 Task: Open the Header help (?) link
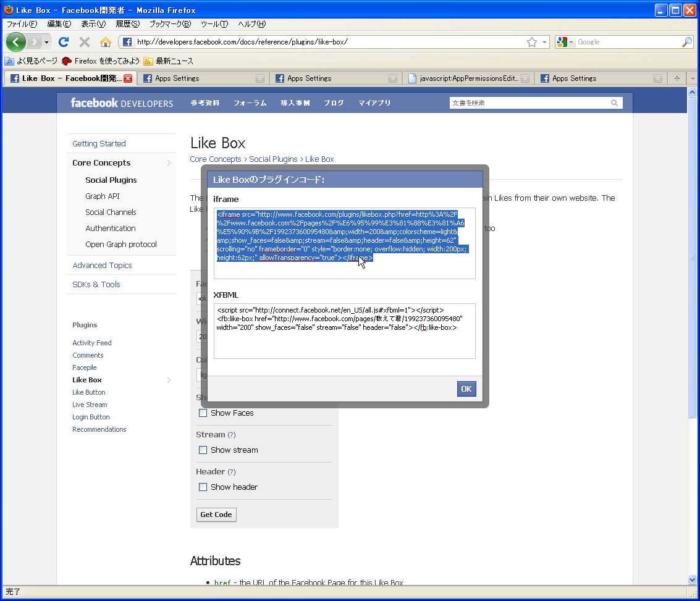231,472
